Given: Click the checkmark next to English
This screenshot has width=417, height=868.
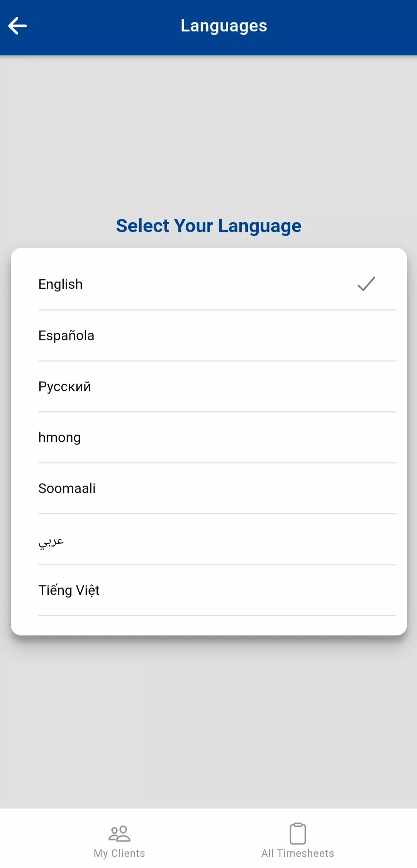Looking at the screenshot, I should pos(366,284).
